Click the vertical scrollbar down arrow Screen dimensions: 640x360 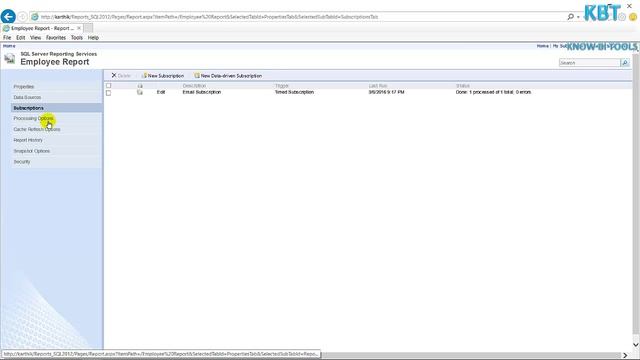tap(636, 345)
